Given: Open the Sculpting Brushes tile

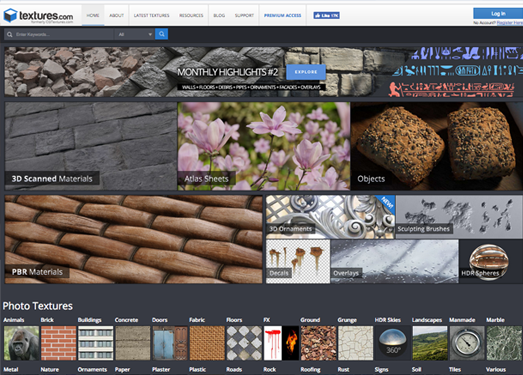Looking at the screenshot, I should [x=459, y=217].
